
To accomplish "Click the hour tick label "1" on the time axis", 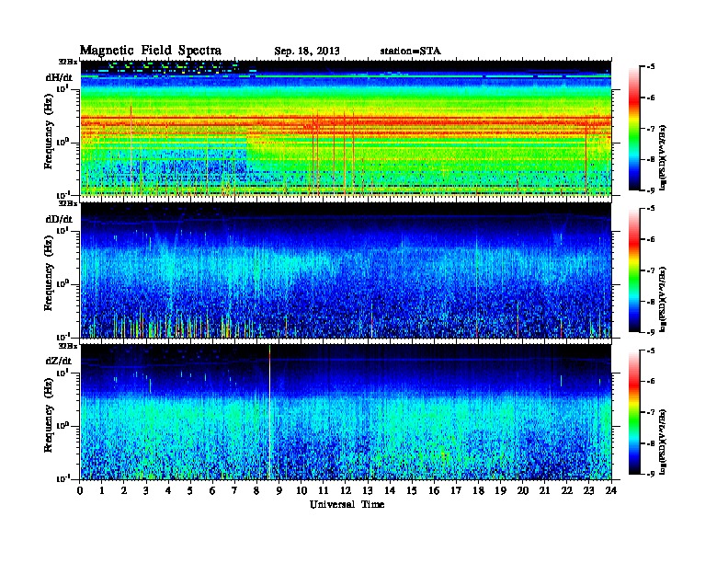I will click(x=102, y=490).
